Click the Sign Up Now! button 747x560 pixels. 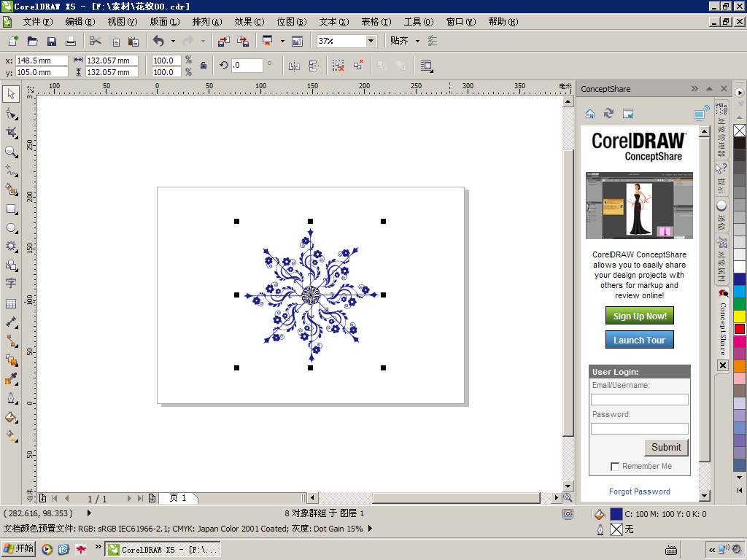point(639,316)
